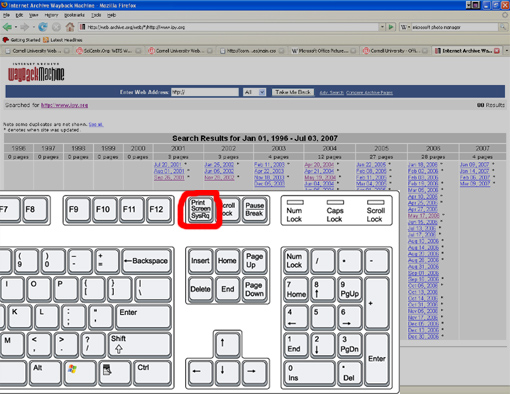Click the browser Back arrow icon

[x=7, y=27]
